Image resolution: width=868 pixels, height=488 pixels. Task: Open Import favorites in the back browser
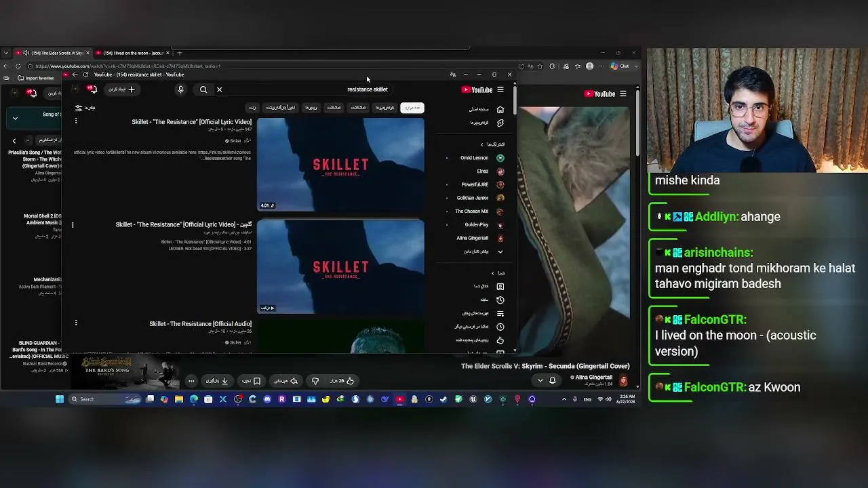(x=37, y=78)
